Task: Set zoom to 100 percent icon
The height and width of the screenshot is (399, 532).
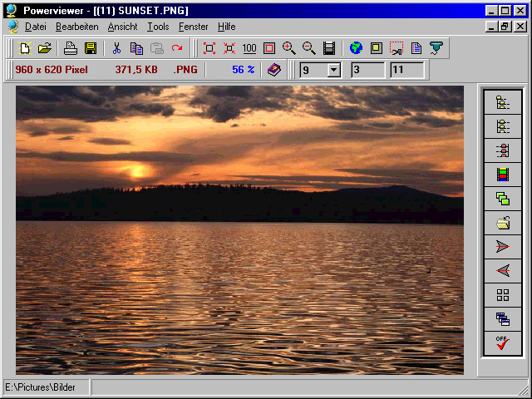Action: click(x=249, y=48)
